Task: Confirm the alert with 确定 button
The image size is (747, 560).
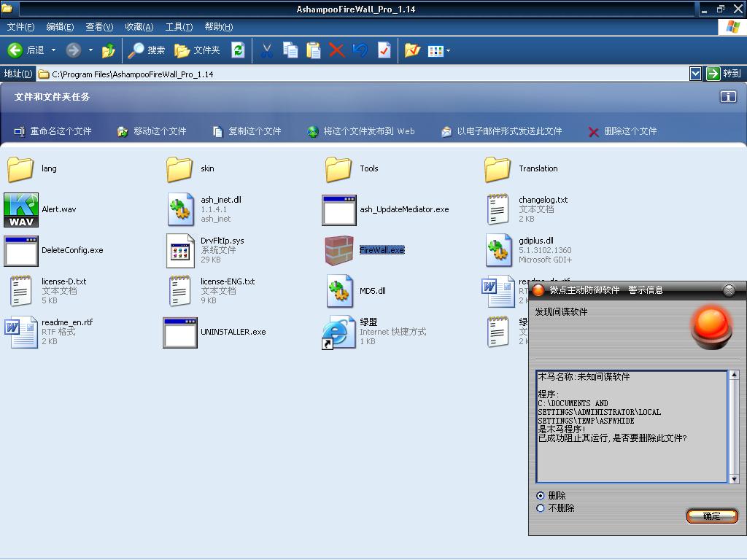Action: [x=712, y=516]
